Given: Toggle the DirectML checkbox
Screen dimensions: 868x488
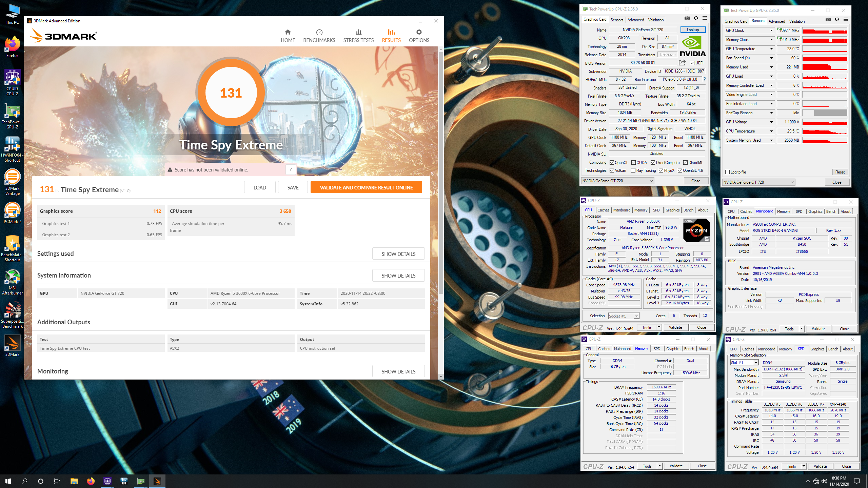Looking at the screenshot, I should click(685, 163).
